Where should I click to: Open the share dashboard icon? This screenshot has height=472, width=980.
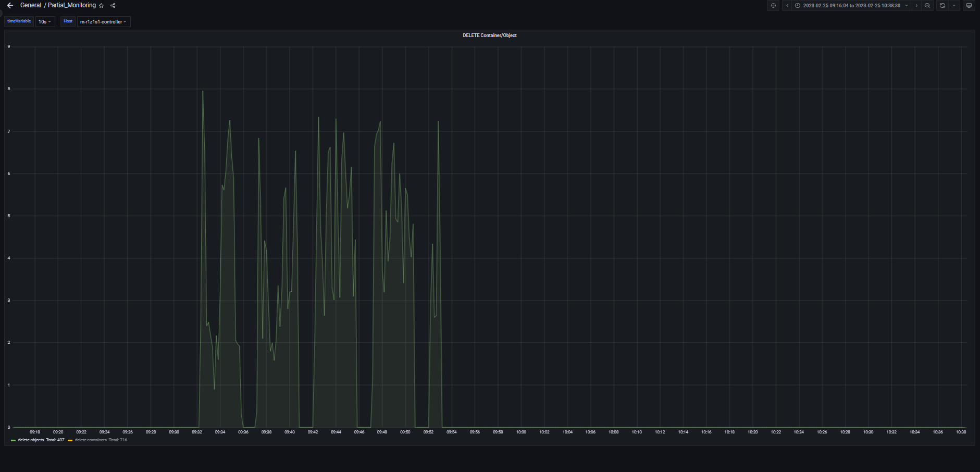(113, 6)
